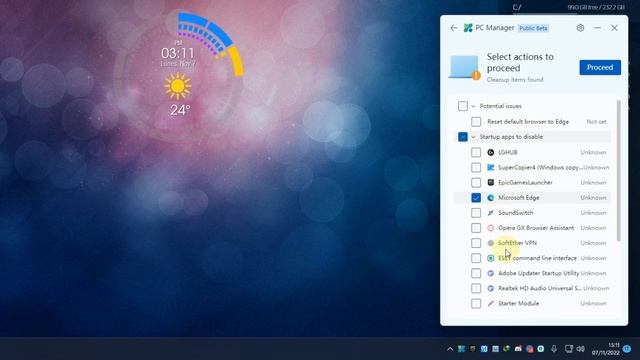
Task: Click the "Cleanup items found" text
Action: 515,80
